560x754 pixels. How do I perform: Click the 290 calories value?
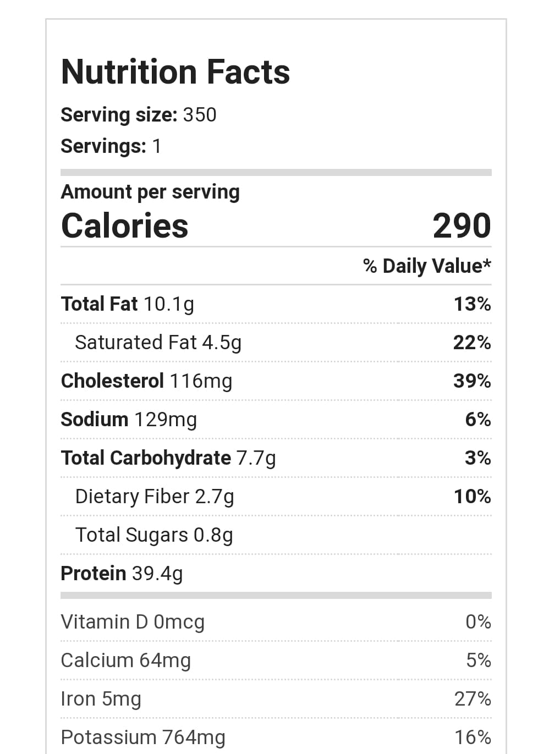[462, 225]
